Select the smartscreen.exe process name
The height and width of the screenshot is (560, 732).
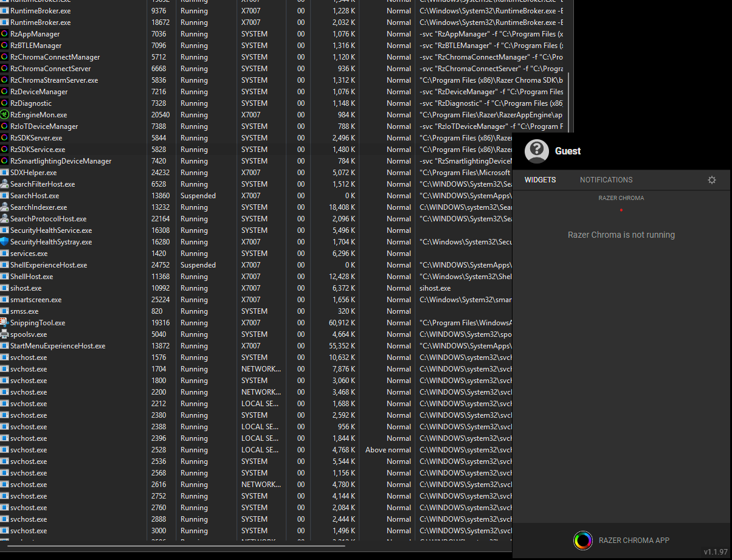[x=36, y=300]
